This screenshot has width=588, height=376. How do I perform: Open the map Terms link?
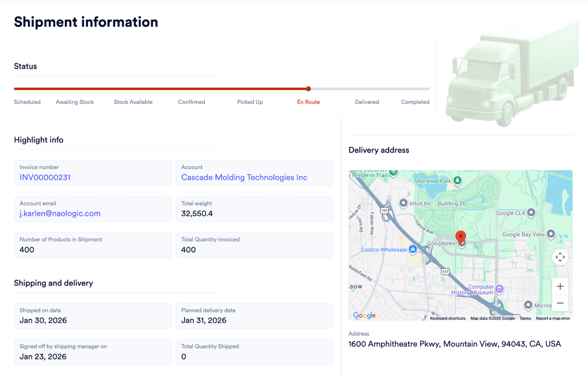click(x=525, y=318)
